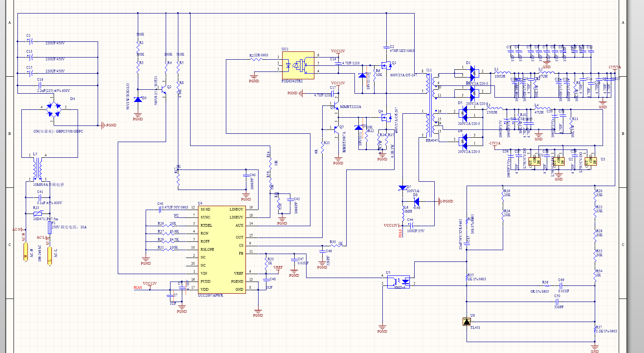Click the RSLOPE pin name on U4

pos(207,249)
